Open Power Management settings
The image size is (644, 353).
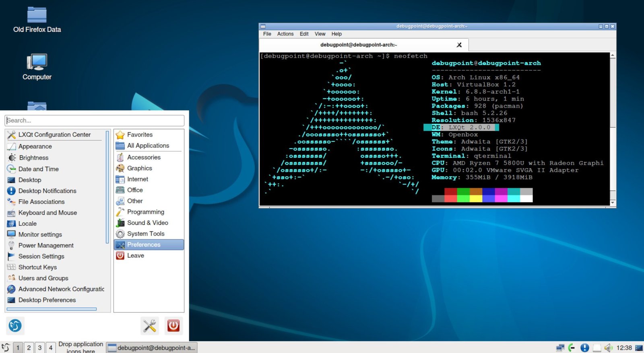click(x=46, y=245)
